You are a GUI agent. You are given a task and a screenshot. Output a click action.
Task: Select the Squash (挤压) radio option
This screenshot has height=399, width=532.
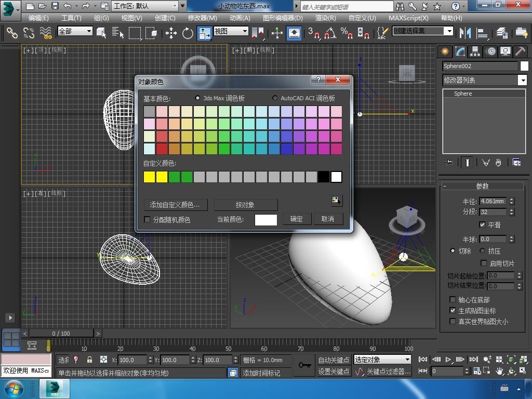coord(482,251)
